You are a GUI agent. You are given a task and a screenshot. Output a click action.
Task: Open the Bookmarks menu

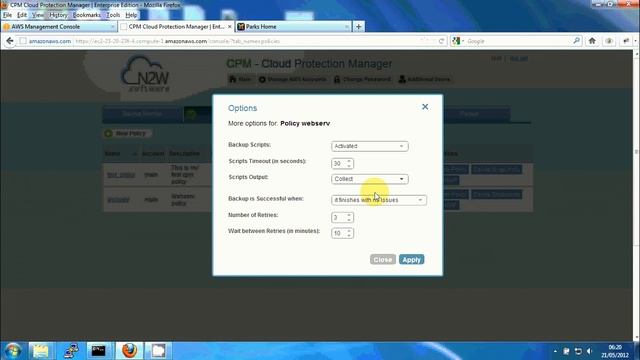pos(87,15)
